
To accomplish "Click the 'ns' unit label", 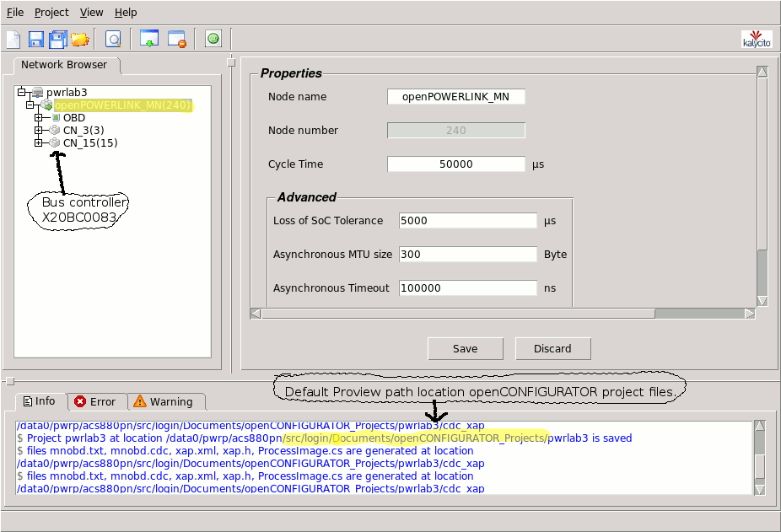I will (x=550, y=288).
